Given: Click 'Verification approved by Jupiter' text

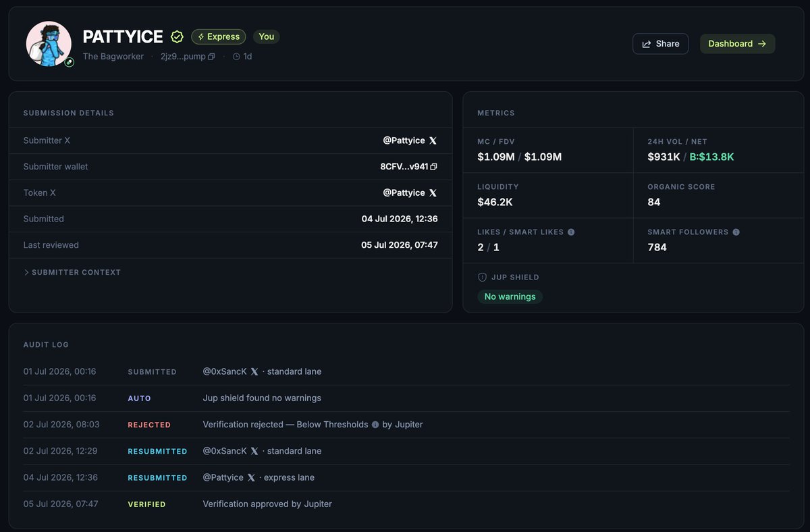Looking at the screenshot, I should (x=267, y=504).
